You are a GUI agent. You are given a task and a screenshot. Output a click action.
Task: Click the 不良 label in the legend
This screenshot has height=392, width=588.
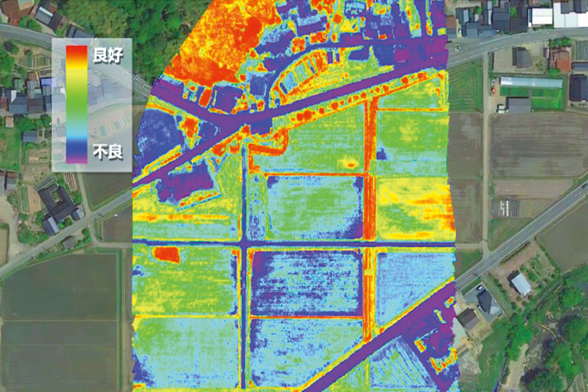point(108,152)
